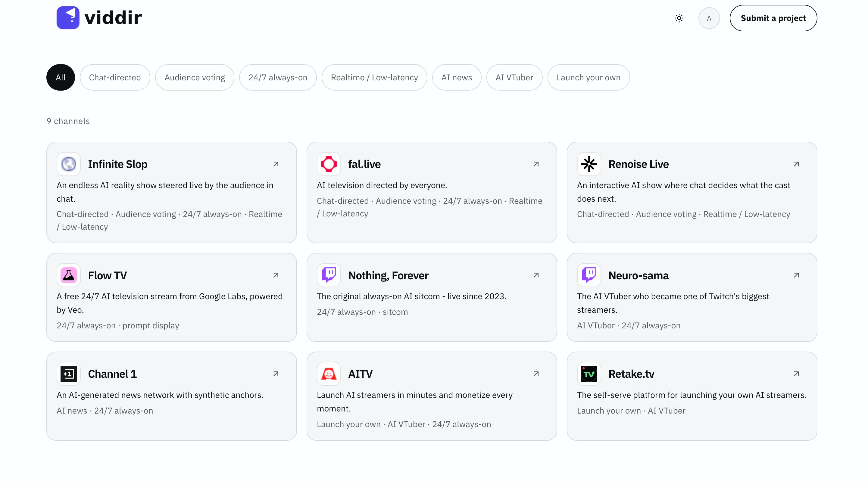The image size is (868, 484).
Task: Click Infinite Slop tags line
Action: pos(169,221)
